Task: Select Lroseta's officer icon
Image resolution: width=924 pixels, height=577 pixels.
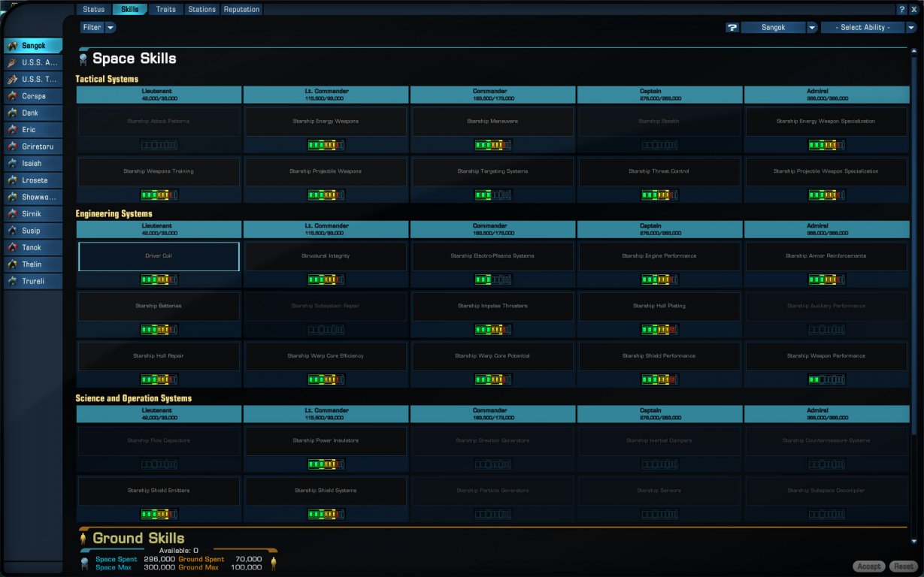Action: pyautogui.click(x=13, y=180)
